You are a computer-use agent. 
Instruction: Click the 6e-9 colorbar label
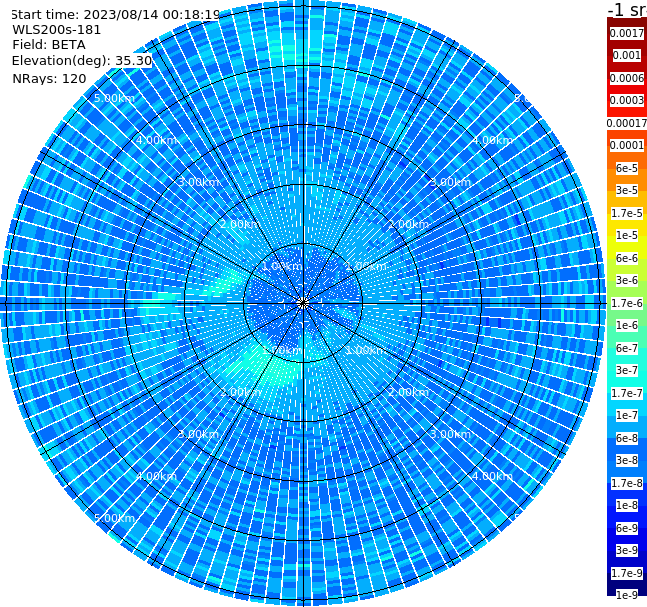pyautogui.click(x=627, y=528)
